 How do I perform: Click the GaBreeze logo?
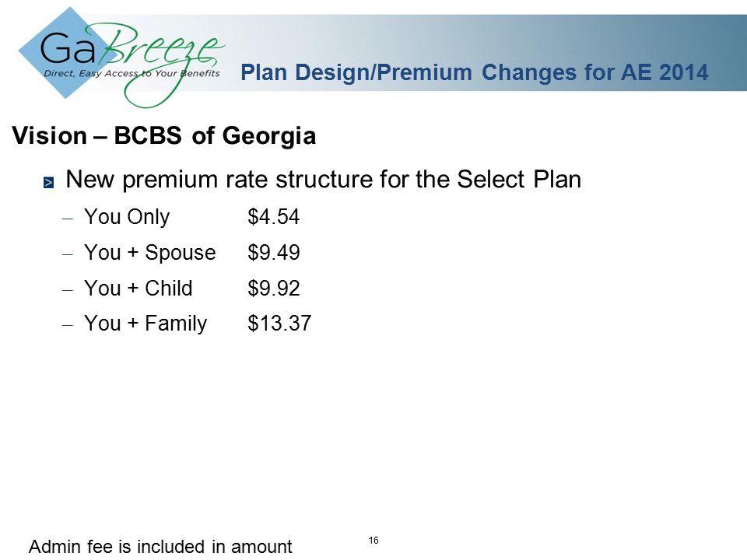coord(121,57)
